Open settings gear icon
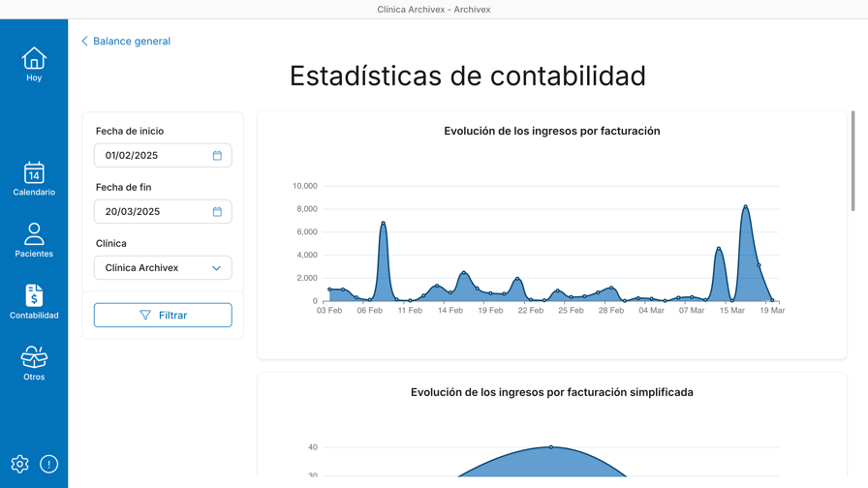 click(x=20, y=464)
